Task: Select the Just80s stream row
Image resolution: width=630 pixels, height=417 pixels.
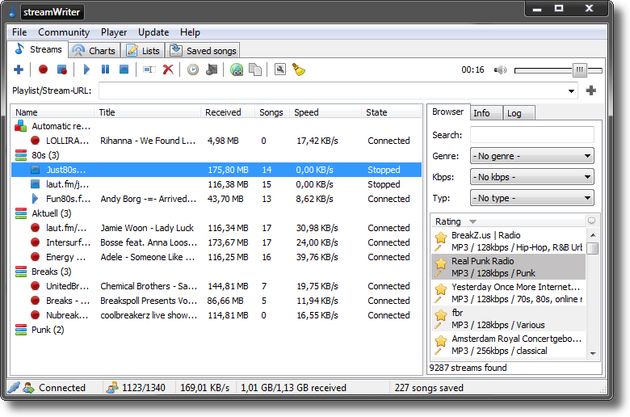Action: [217, 170]
